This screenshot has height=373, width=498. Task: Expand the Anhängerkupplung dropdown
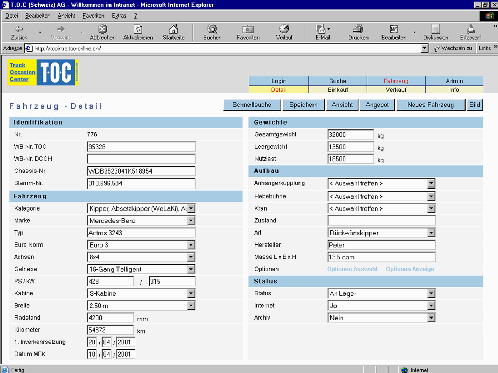point(431,183)
